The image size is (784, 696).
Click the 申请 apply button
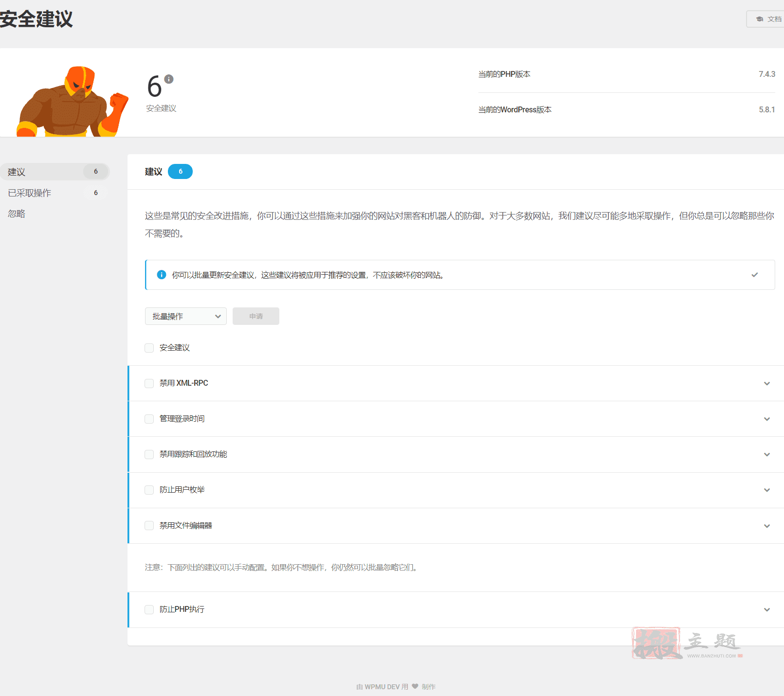coord(255,316)
